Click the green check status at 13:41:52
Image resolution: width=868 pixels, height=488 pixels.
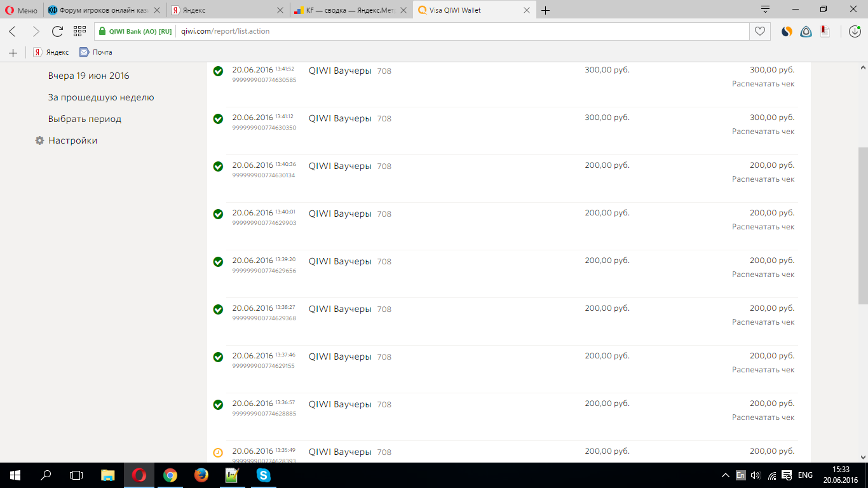coord(218,71)
